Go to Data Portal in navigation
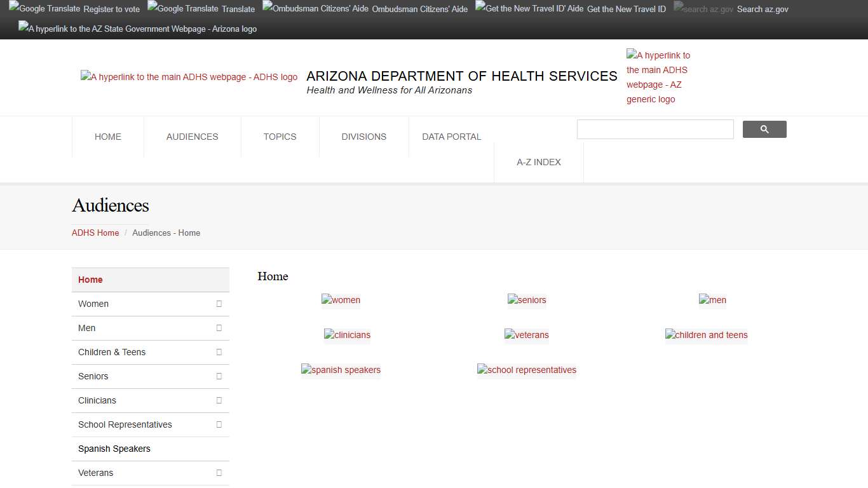 point(451,137)
